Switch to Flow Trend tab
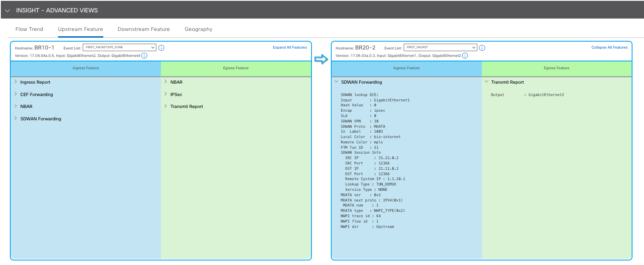The width and height of the screenshot is (644, 265). (29, 29)
